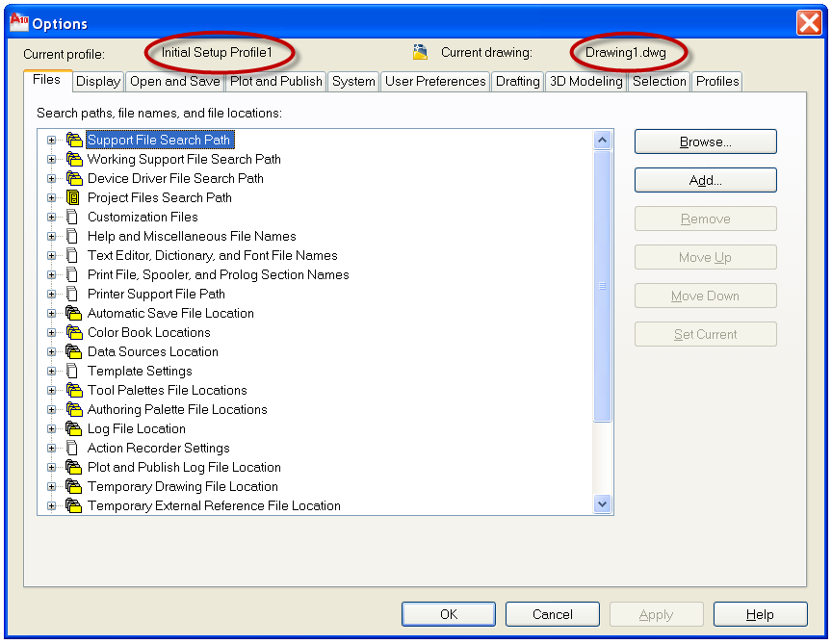Select the folder icon for Device Driver File Search Path

74,178
